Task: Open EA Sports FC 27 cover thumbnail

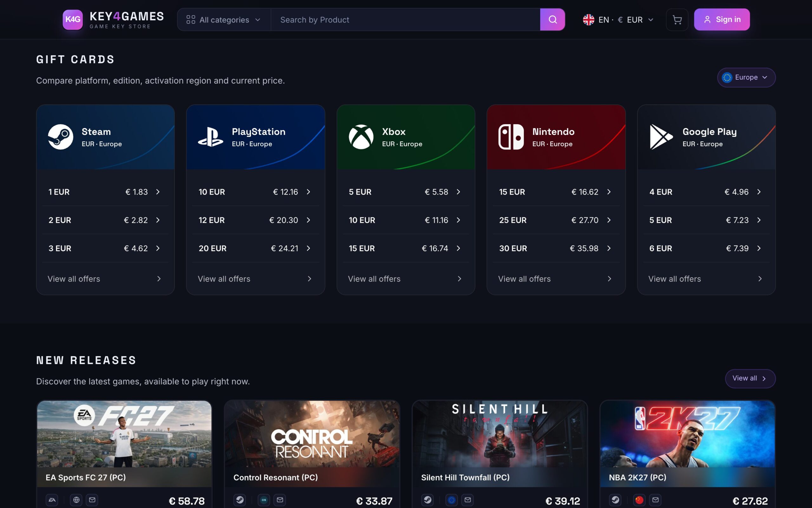Action: click(124, 434)
